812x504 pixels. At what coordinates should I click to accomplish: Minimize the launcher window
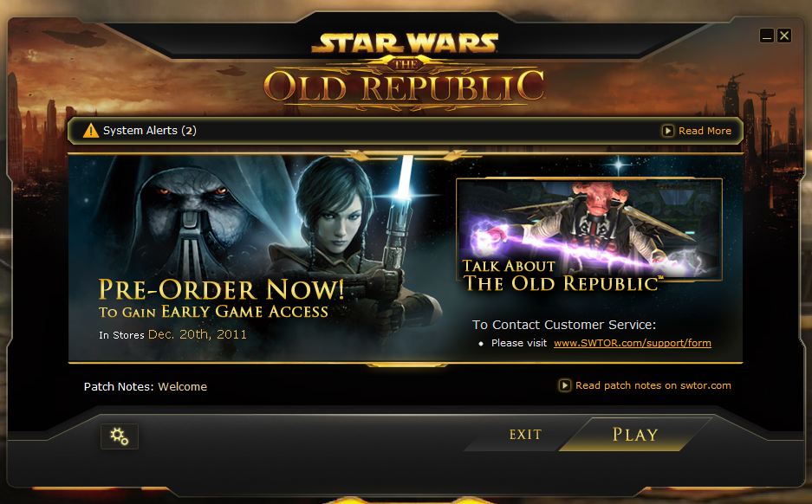tap(767, 36)
